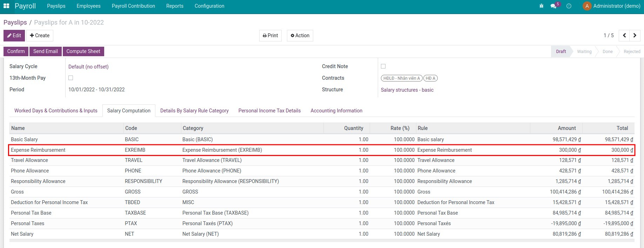The height and width of the screenshot is (248, 644).
Task: Select the Rejected status stage
Action: (x=632, y=51)
